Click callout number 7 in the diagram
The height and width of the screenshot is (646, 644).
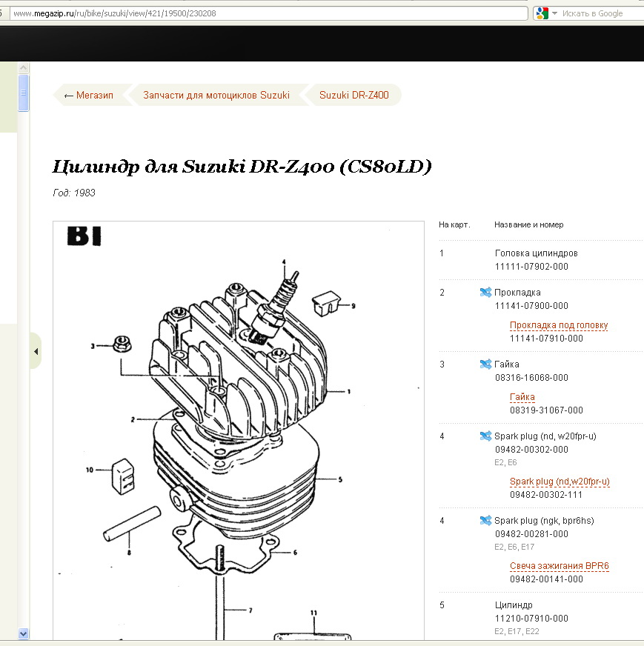[250, 610]
